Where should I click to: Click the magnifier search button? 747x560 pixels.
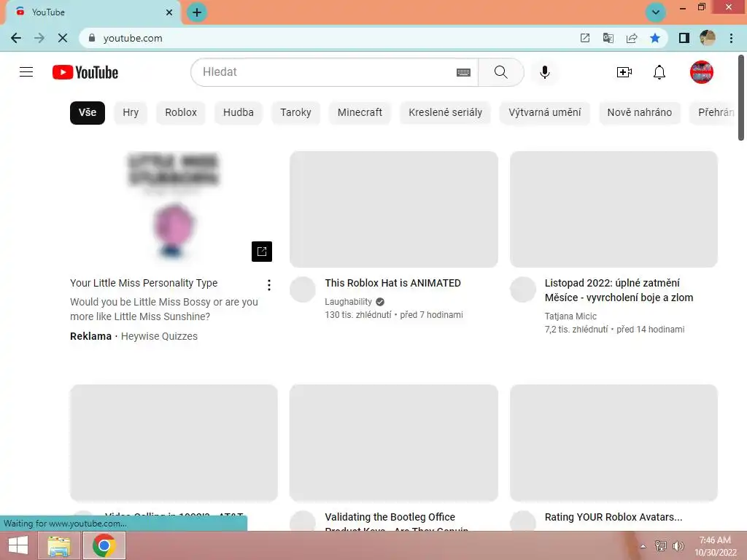pos(500,72)
